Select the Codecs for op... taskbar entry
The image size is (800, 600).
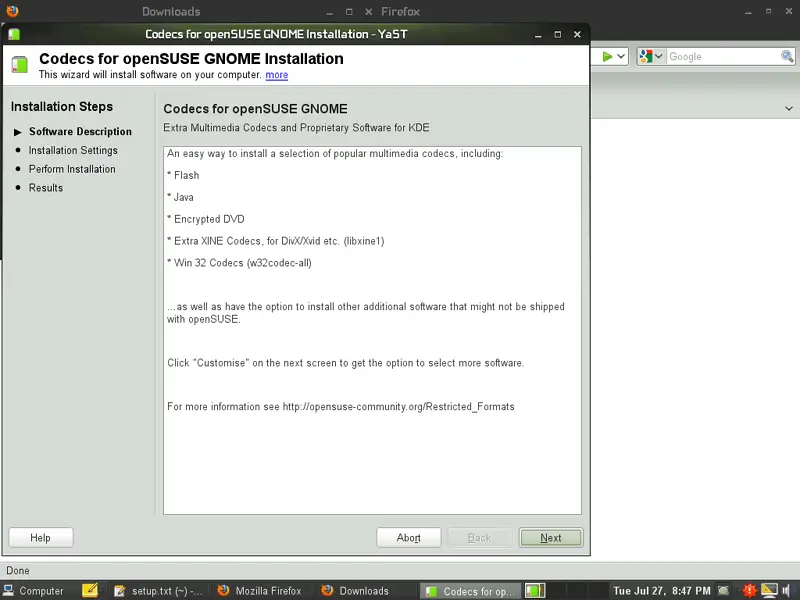point(470,591)
